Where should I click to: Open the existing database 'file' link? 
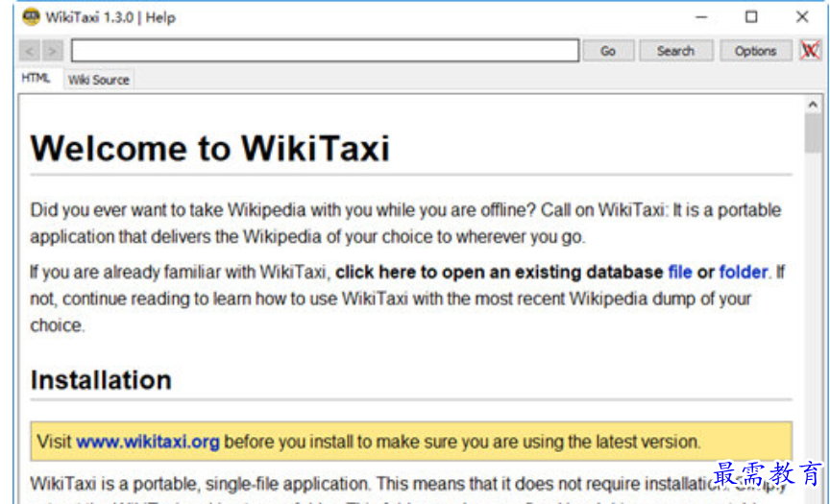(680, 272)
